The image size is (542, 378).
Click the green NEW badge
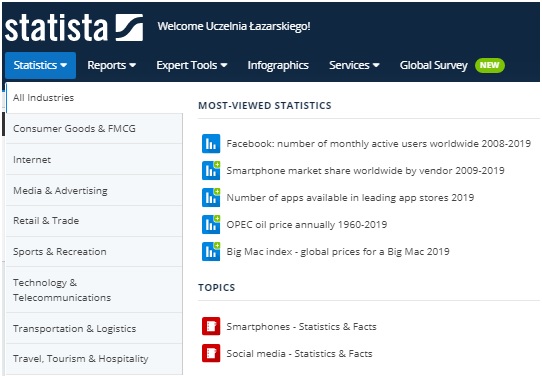(490, 65)
